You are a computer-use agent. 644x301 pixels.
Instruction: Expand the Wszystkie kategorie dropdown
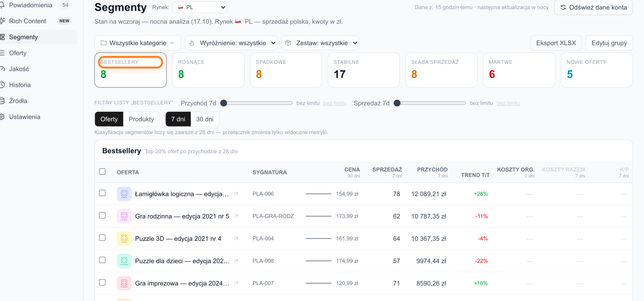tap(138, 43)
